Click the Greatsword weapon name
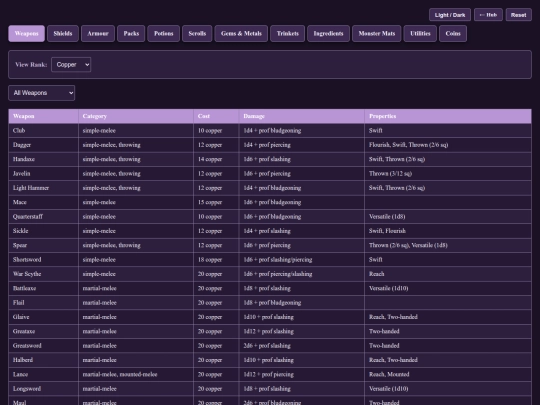The image size is (540, 405). (x=27, y=346)
